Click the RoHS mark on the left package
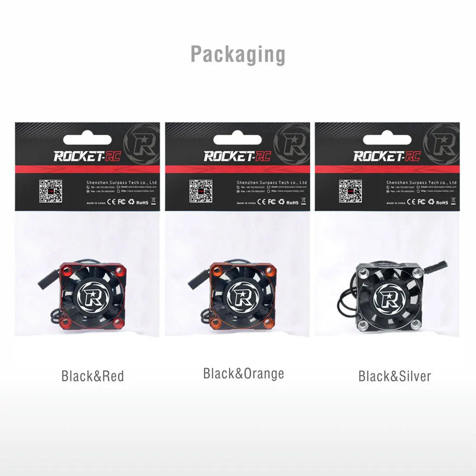 [x=142, y=202]
